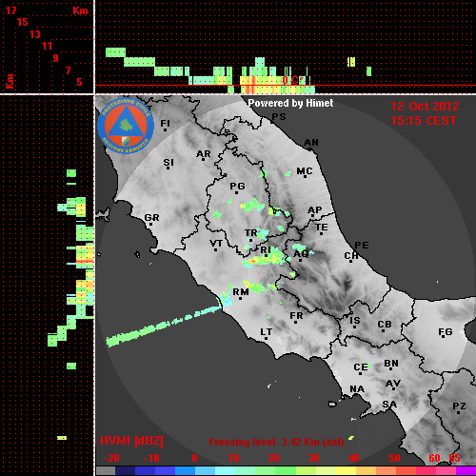Pick the magenta 65 dBZ color swatch
This screenshot has width=476, height=476.
[x=466, y=470]
